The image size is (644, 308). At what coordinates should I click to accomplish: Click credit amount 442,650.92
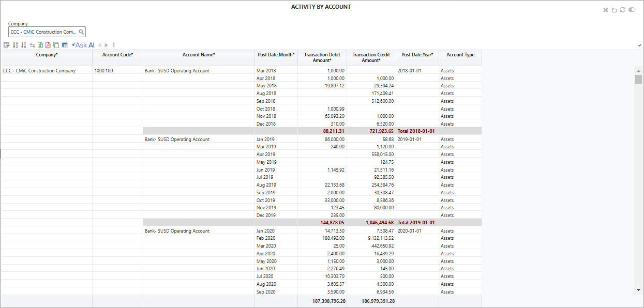382,246
